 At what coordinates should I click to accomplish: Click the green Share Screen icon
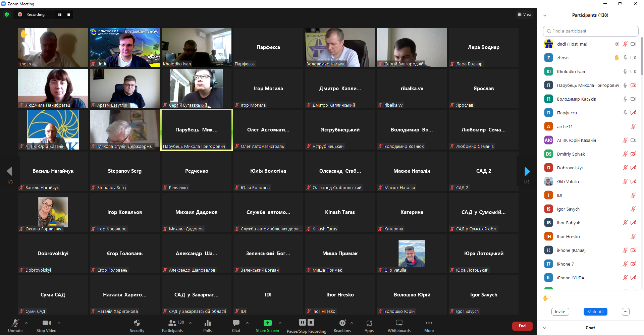tap(267, 323)
